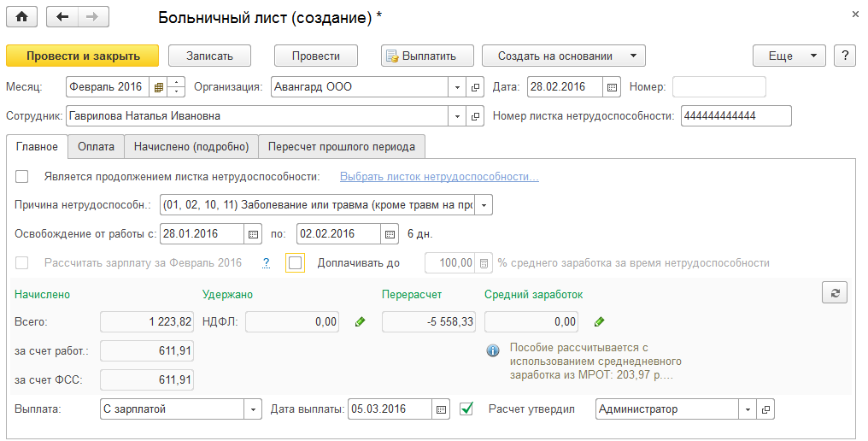Switch to the Оплата tab

coord(96,147)
